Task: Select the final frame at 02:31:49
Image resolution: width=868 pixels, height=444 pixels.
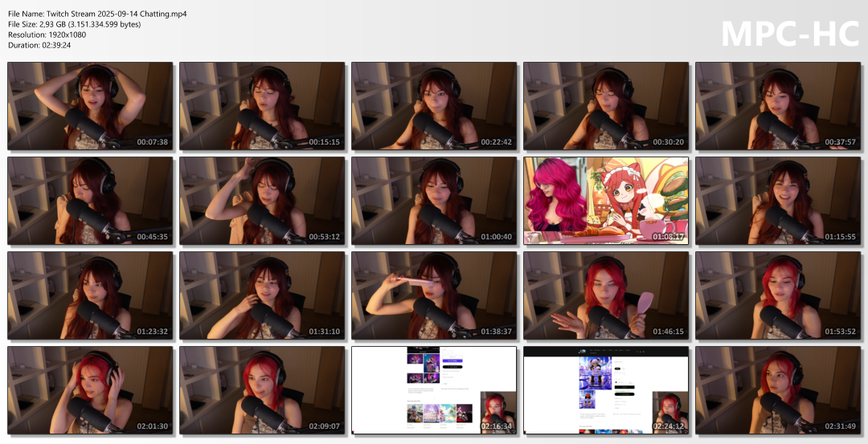Action: click(x=778, y=390)
